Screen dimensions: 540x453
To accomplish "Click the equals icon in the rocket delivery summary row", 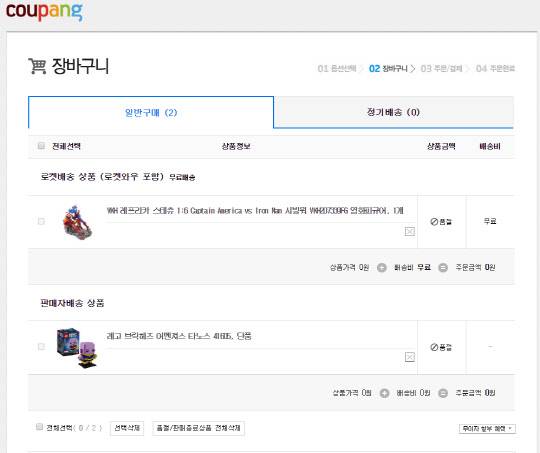I will [x=443, y=267].
